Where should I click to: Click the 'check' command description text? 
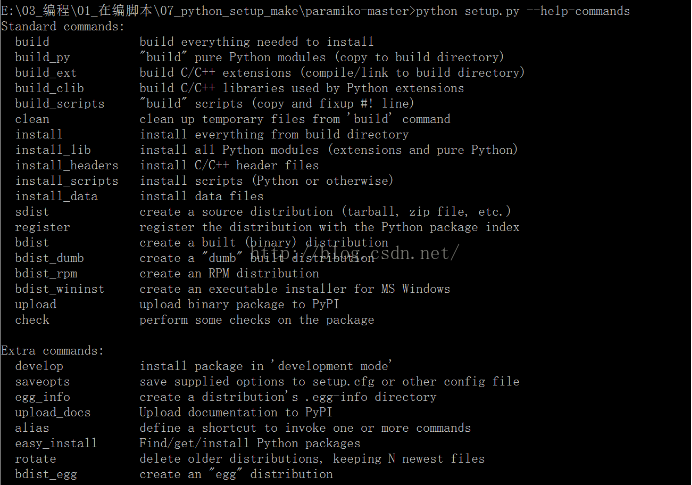(x=257, y=320)
